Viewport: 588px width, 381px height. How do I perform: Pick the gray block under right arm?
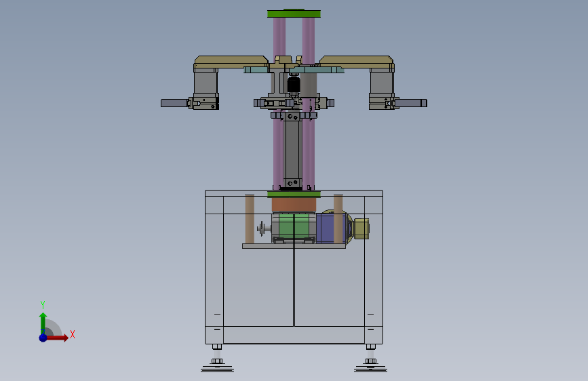pyautogui.click(x=382, y=83)
